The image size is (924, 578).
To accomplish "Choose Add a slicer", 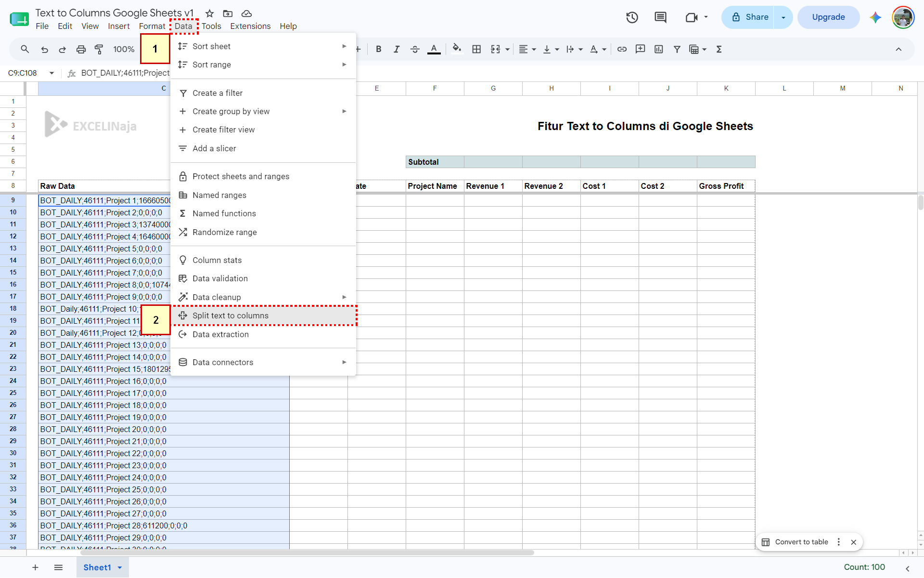I will point(264,148).
